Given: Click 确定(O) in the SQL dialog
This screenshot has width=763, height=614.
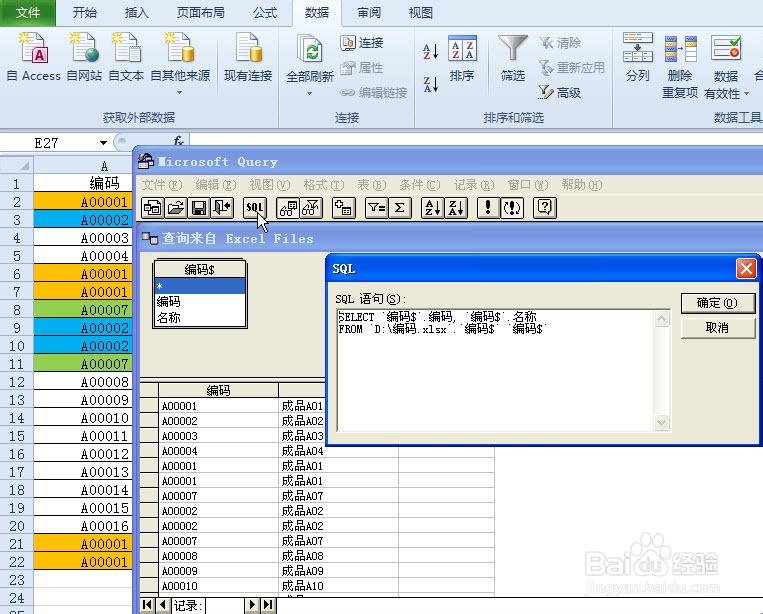Looking at the screenshot, I should [717, 303].
